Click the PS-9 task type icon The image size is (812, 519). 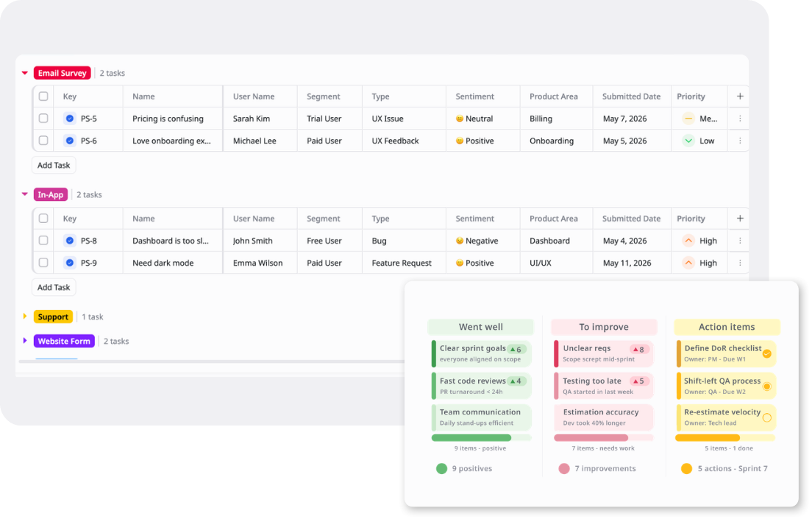69,263
